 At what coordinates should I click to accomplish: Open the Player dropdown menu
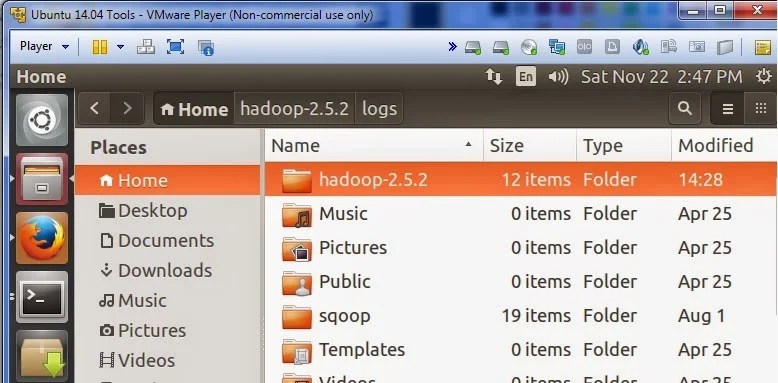[x=45, y=47]
